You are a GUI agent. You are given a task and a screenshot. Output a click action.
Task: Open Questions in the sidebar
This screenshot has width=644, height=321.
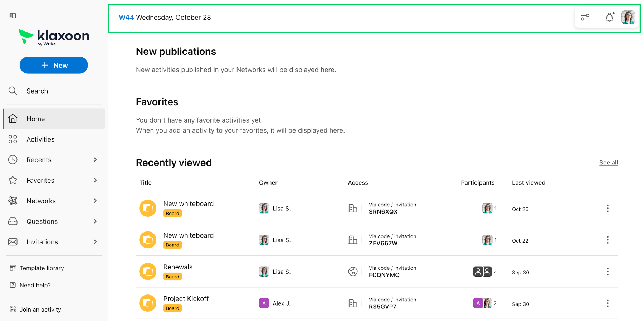[x=42, y=221]
